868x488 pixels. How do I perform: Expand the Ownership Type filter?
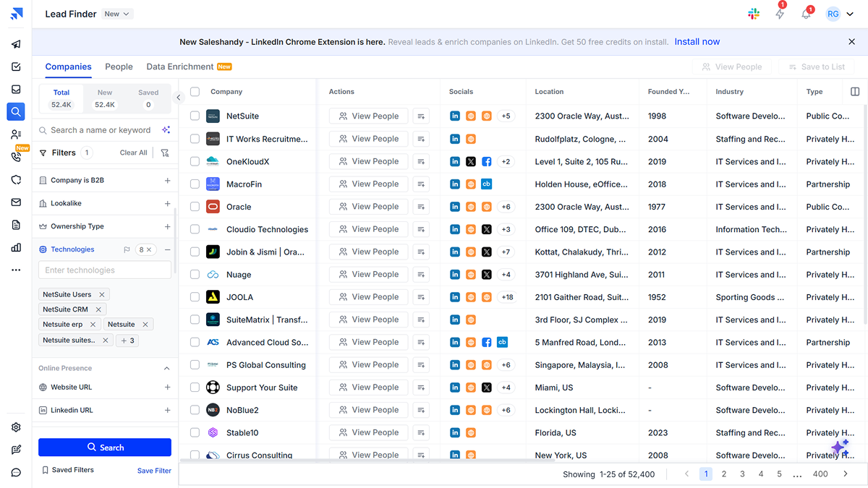click(167, 226)
